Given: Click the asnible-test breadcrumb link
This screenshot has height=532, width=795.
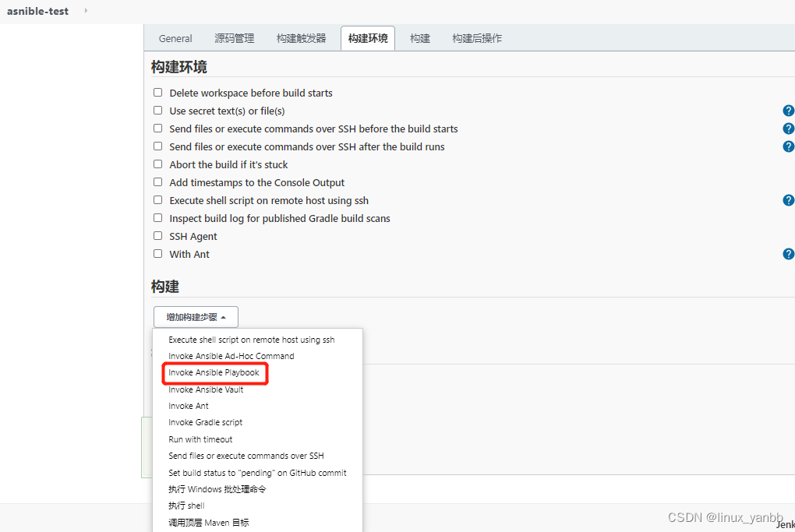Looking at the screenshot, I should tap(37, 11).
